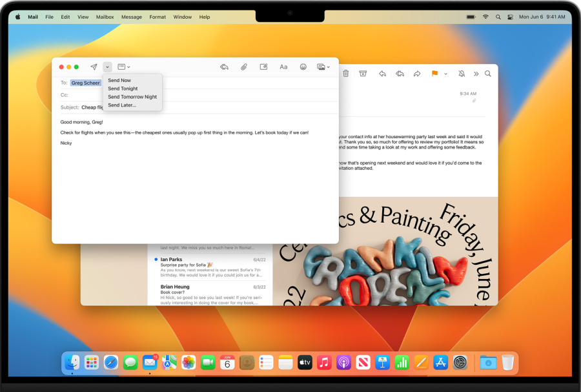Open Maps from the Dock
The width and height of the screenshot is (581, 392).
pos(169,362)
